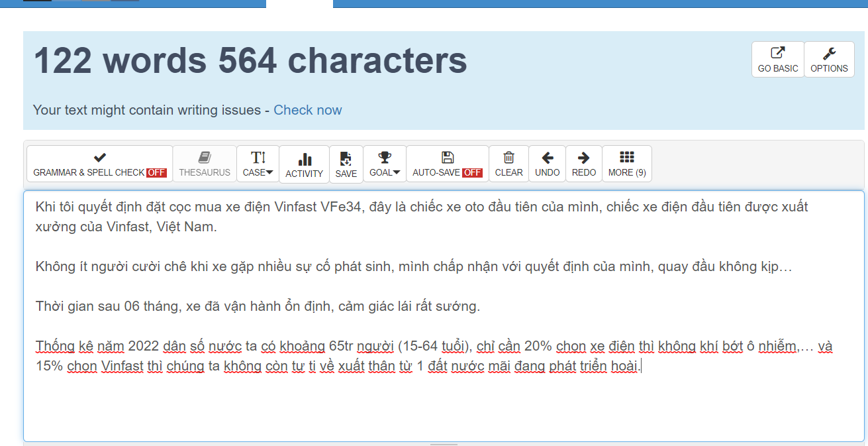Clear text with the trash can button
Viewport: 868px width, 446px height.
click(x=508, y=164)
